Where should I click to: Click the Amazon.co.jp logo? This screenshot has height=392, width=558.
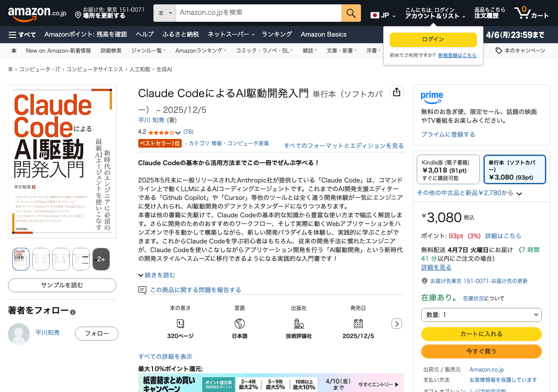click(37, 14)
